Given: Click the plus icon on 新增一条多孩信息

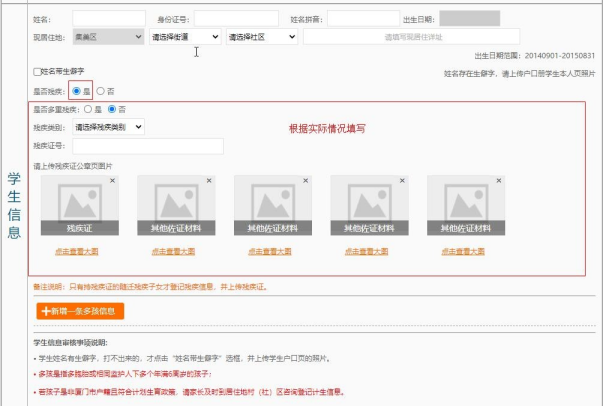Looking at the screenshot, I should tap(45, 311).
